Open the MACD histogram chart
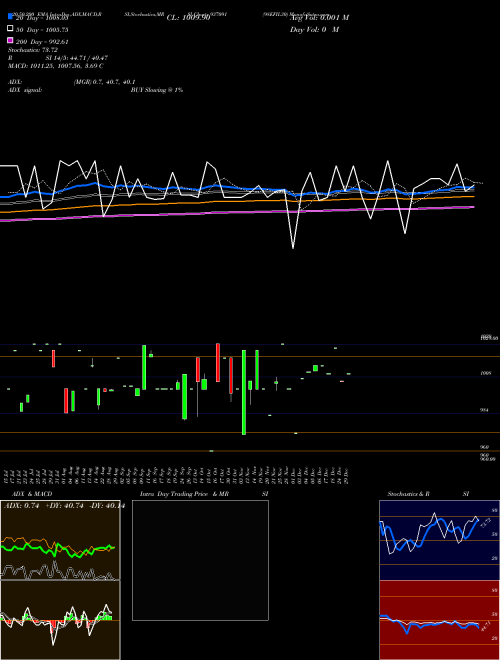 60,620
